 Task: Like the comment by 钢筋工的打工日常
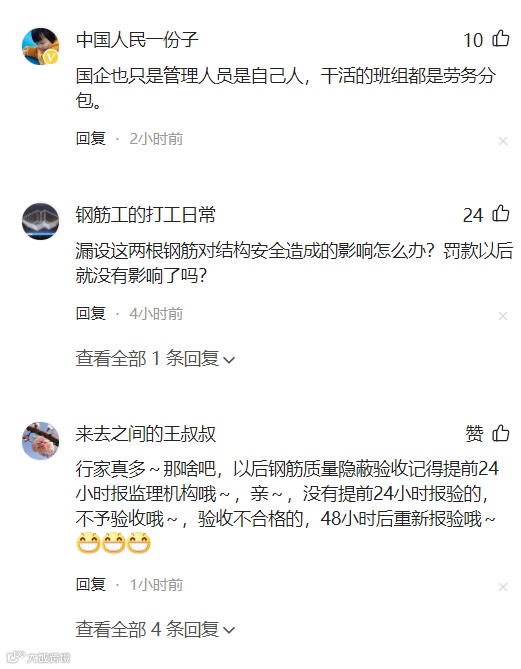(x=501, y=214)
